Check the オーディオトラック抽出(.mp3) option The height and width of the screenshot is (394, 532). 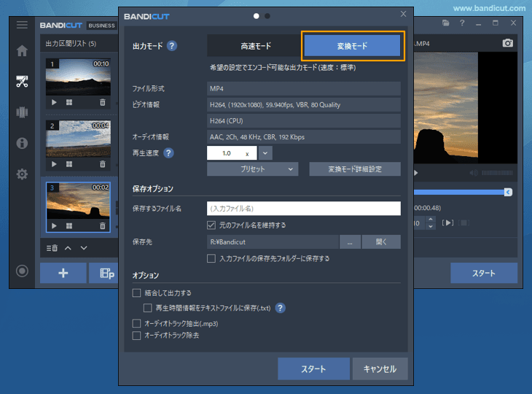tap(136, 323)
